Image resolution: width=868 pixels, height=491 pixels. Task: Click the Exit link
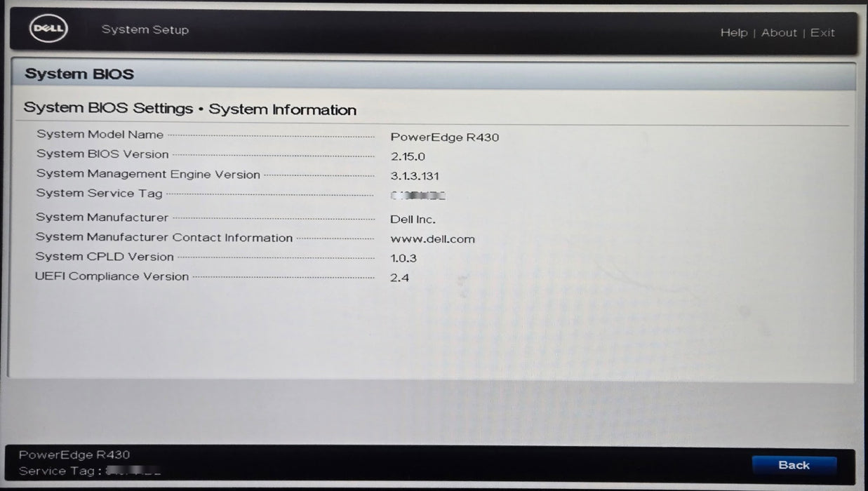(822, 33)
